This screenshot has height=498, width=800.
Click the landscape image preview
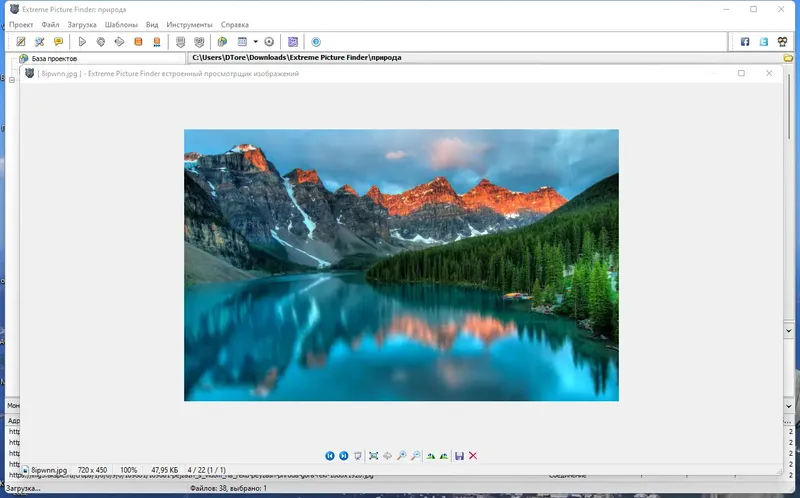(401, 265)
